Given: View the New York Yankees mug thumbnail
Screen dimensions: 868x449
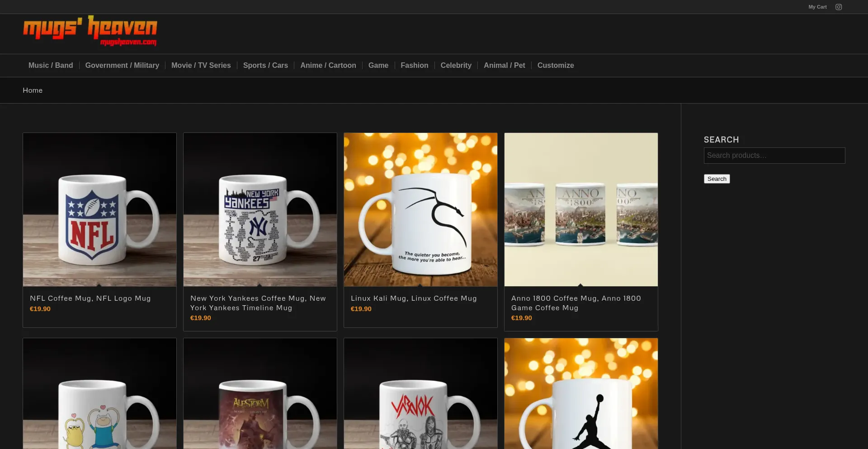Looking at the screenshot, I should (x=260, y=209).
